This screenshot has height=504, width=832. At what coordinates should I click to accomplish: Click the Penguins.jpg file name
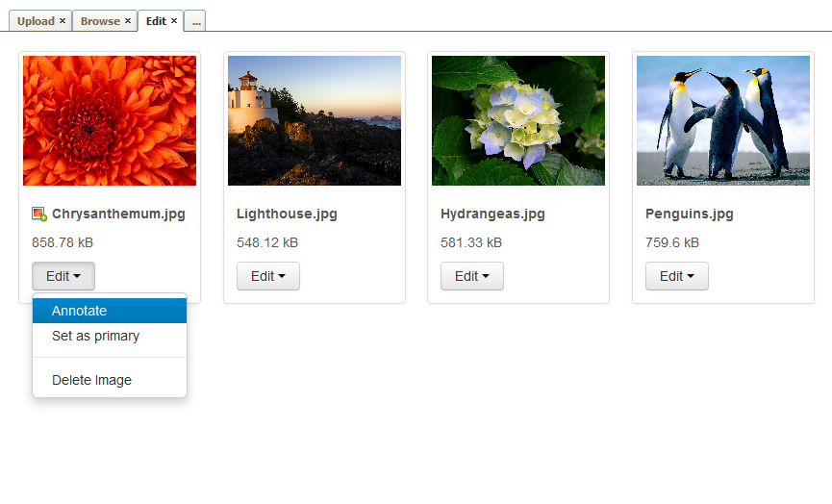(690, 214)
